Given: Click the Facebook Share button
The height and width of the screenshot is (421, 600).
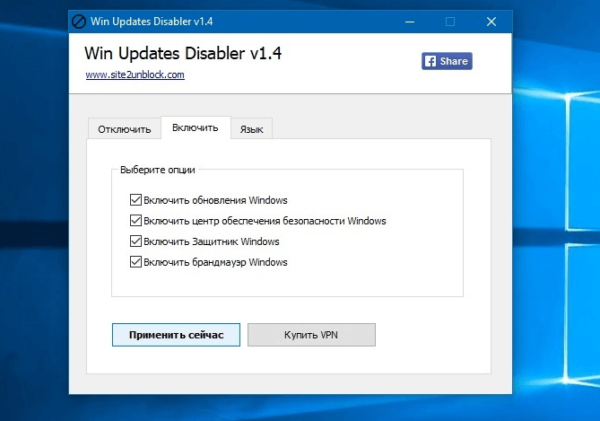Looking at the screenshot, I should 447,61.
